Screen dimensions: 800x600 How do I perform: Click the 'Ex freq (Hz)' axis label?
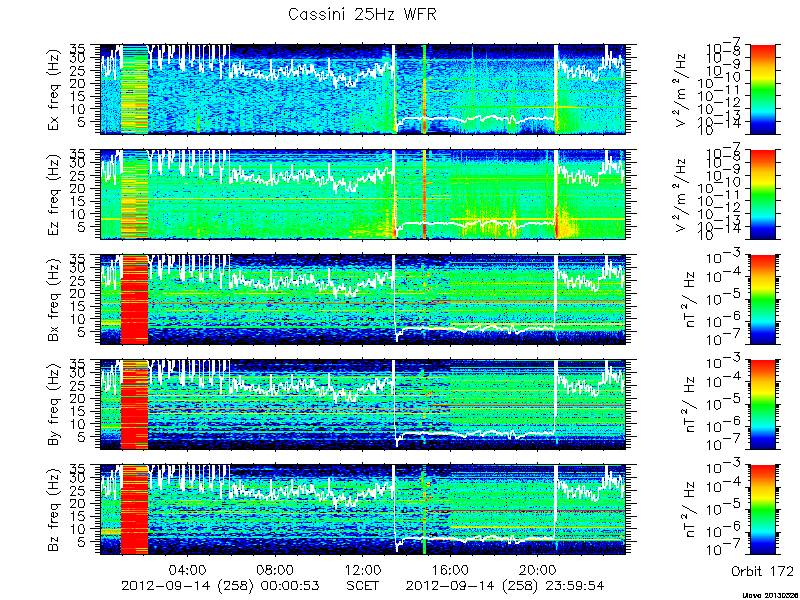(x=55, y=90)
